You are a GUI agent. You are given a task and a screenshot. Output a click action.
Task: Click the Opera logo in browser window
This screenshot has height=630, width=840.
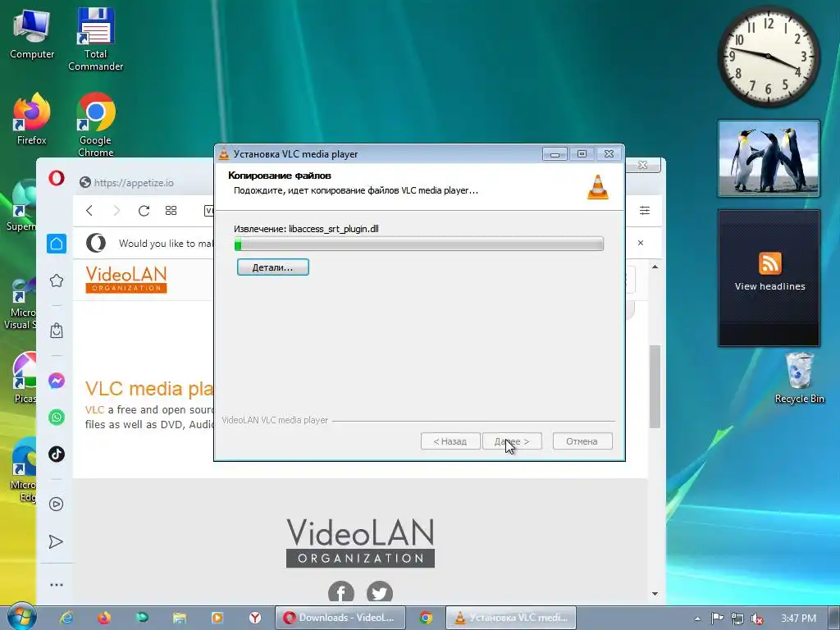click(57, 178)
